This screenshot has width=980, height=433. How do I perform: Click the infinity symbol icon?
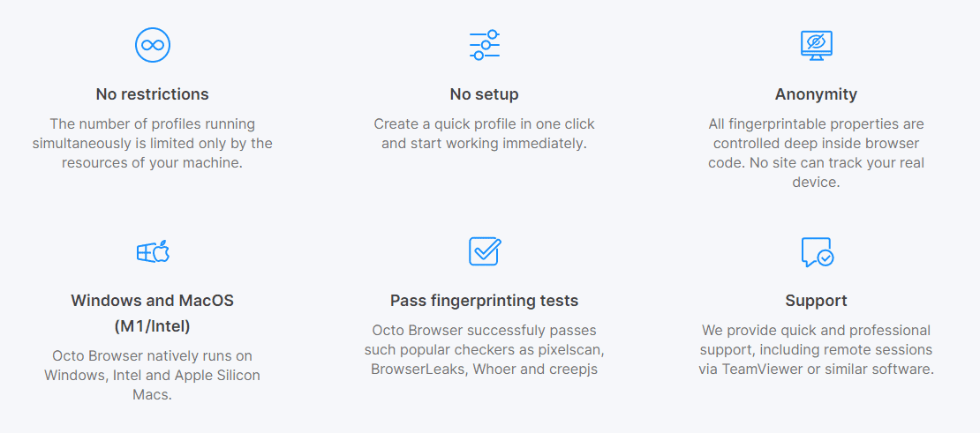(153, 44)
